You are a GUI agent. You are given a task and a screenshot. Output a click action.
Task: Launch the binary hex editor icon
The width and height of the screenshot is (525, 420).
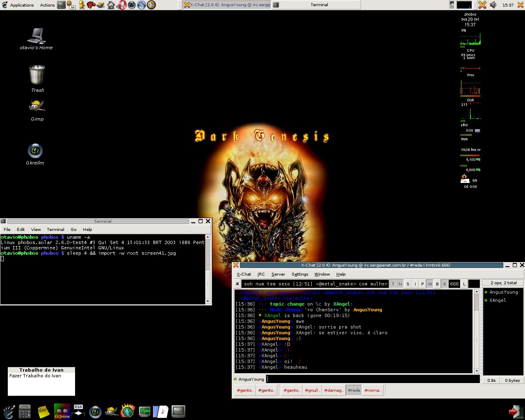(x=160, y=411)
